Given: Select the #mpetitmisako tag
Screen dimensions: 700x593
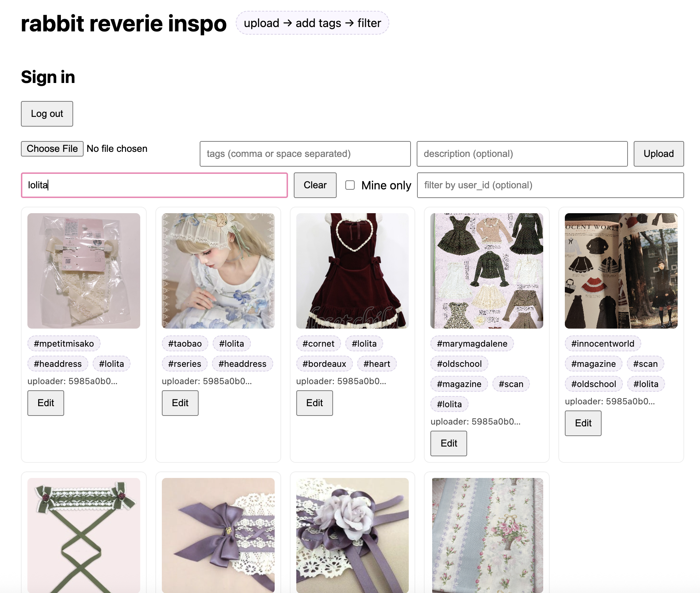Looking at the screenshot, I should (64, 343).
